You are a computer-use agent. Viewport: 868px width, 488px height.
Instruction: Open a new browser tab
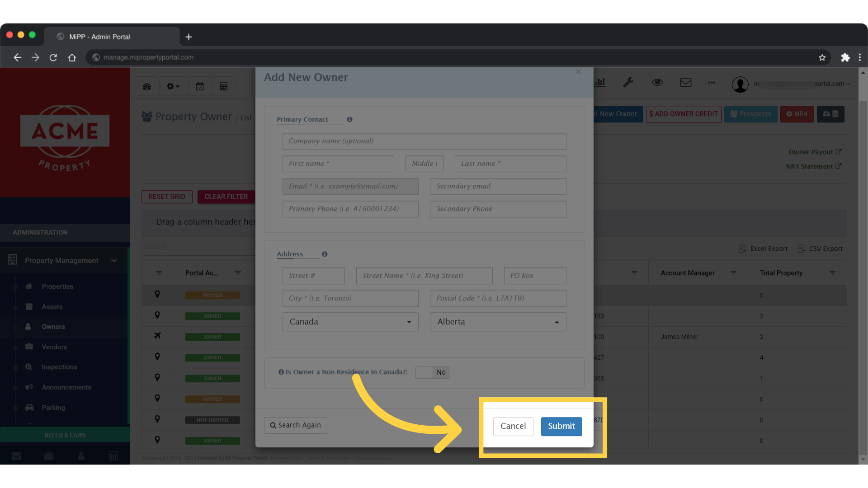click(189, 37)
